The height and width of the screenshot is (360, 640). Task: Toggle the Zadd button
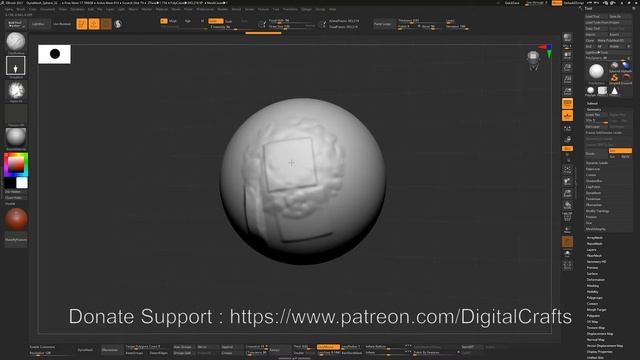[216, 21]
